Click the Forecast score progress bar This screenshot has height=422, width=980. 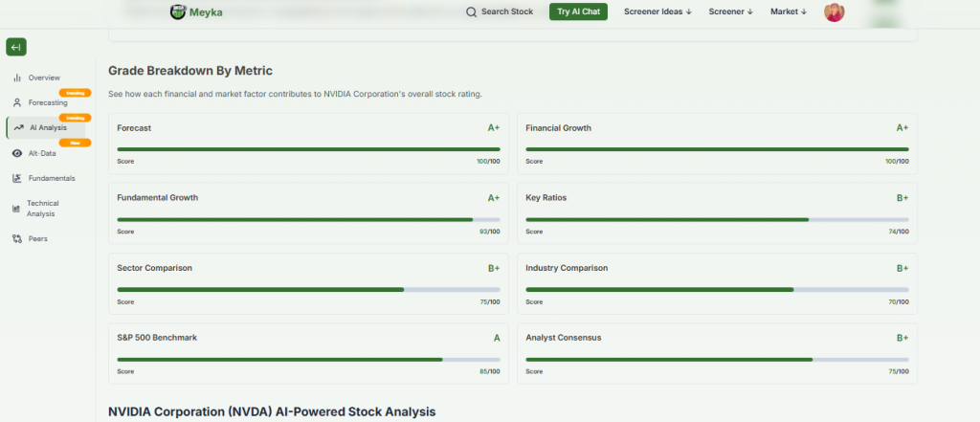(x=308, y=149)
